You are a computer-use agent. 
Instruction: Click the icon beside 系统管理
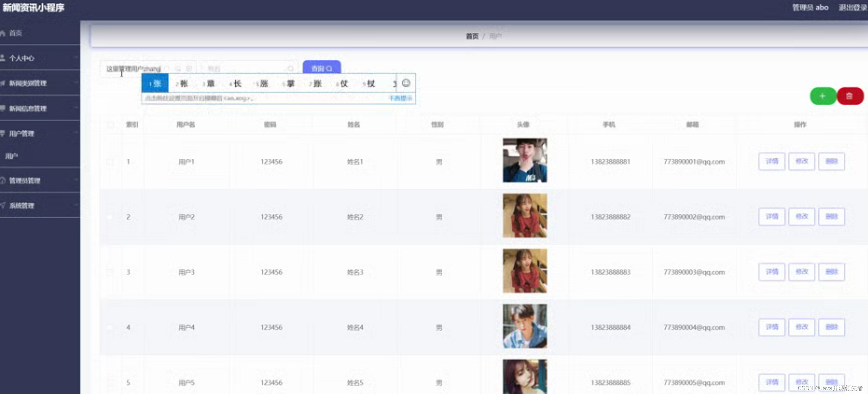pos(2,205)
